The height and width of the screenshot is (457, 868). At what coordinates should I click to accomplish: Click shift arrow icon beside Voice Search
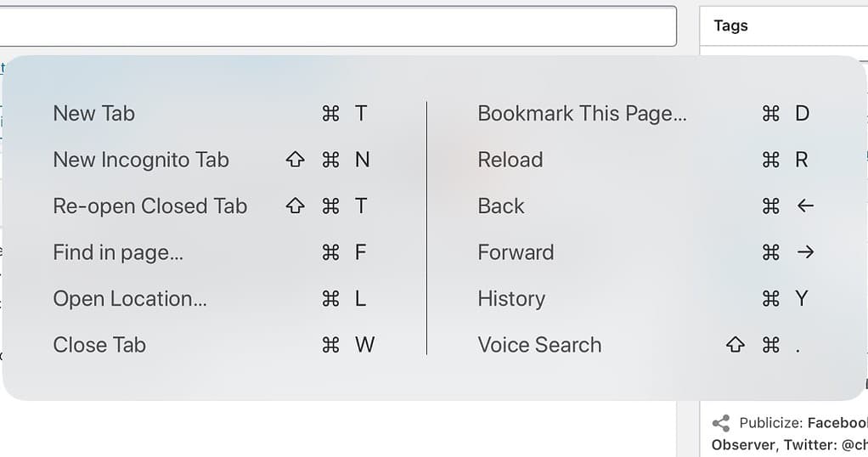pos(736,345)
